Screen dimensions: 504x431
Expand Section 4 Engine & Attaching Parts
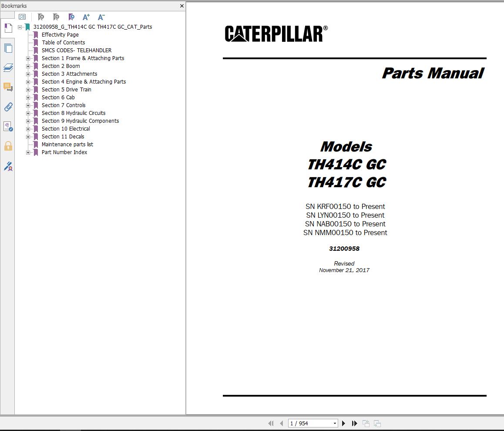(x=28, y=82)
